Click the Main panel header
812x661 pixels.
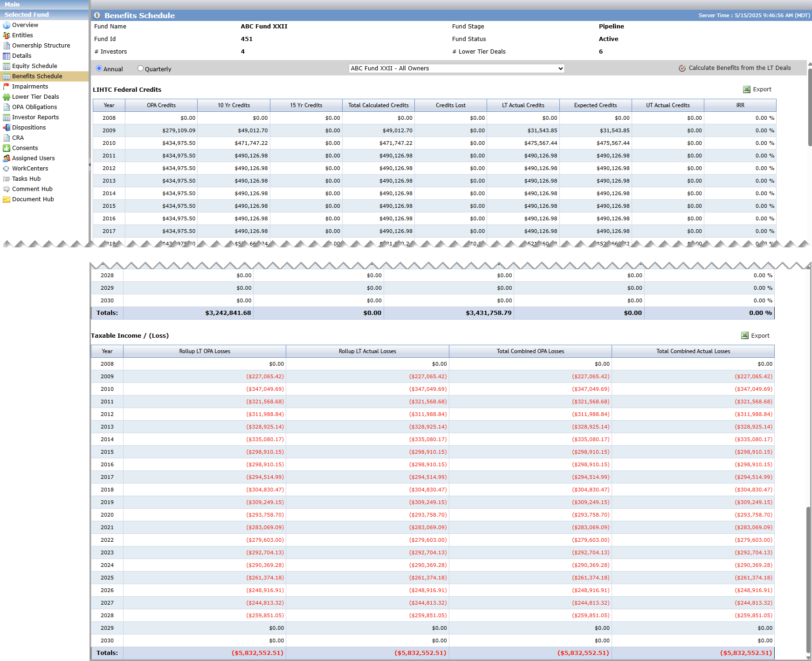coord(44,5)
